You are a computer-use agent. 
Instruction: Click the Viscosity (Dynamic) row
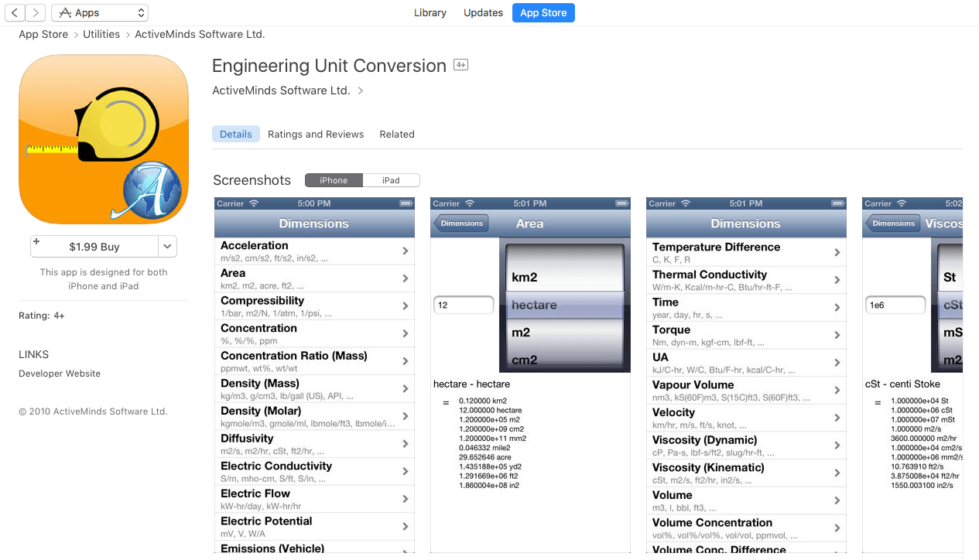pos(746,446)
